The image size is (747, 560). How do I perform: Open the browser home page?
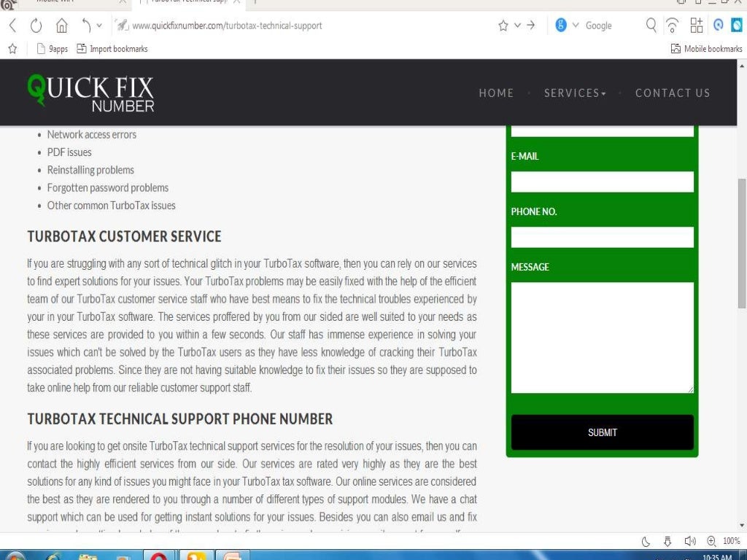pyautogui.click(x=61, y=26)
